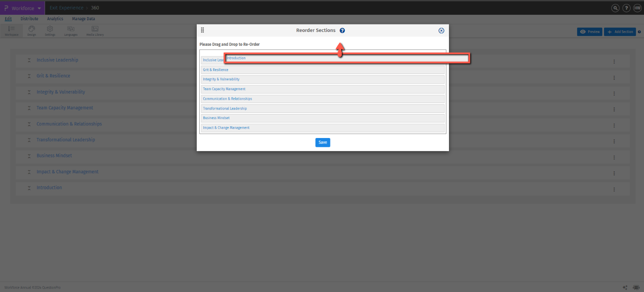This screenshot has width=644, height=292.
Task: Open the Media Library panel
Action: (x=95, y=30)
